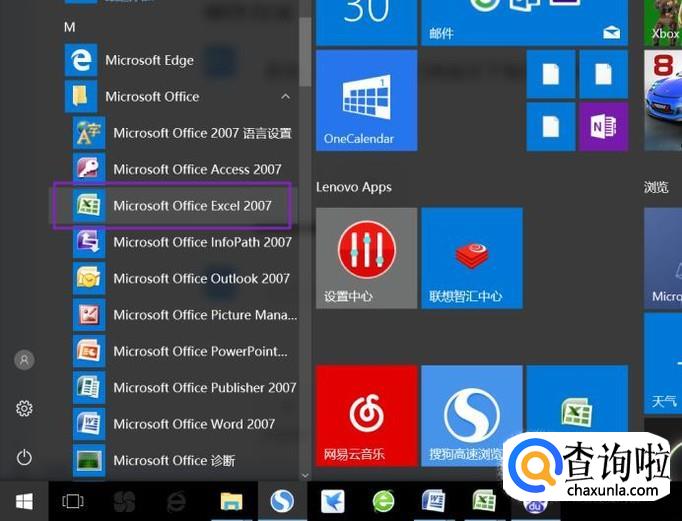Launch Microsoft Office Access 2007 icon
The width and height of the screenshot is (682, 521).
(89, 169)
